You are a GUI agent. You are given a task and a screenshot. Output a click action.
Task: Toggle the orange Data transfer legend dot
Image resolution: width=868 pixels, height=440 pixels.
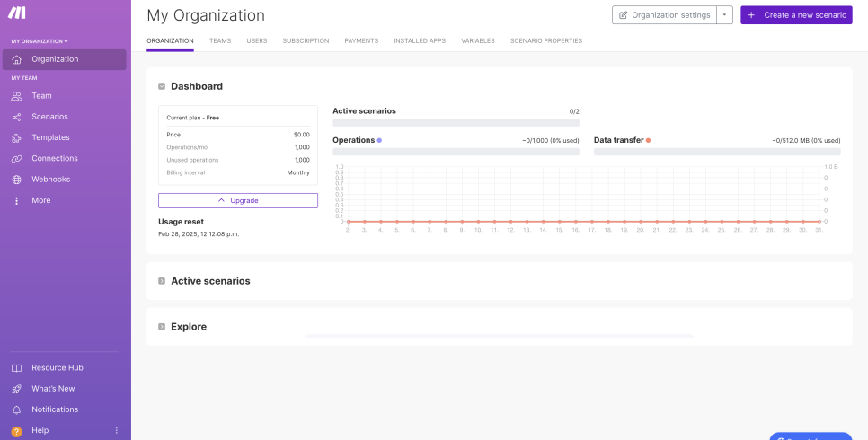(648, 141)
